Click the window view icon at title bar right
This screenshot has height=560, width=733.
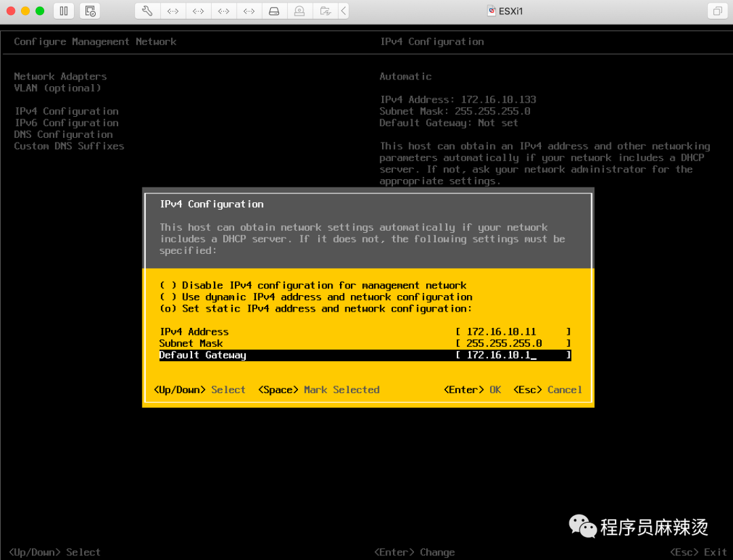(717, 11)
